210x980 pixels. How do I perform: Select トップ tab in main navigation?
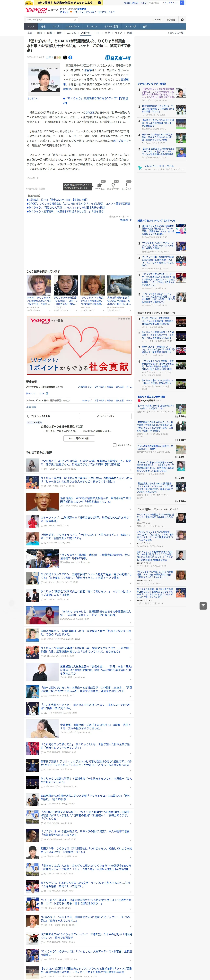(x=31, y=27)
